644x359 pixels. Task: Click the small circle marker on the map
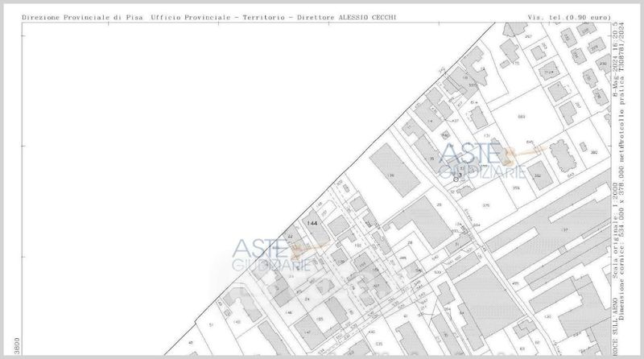(x=455, y=178)
